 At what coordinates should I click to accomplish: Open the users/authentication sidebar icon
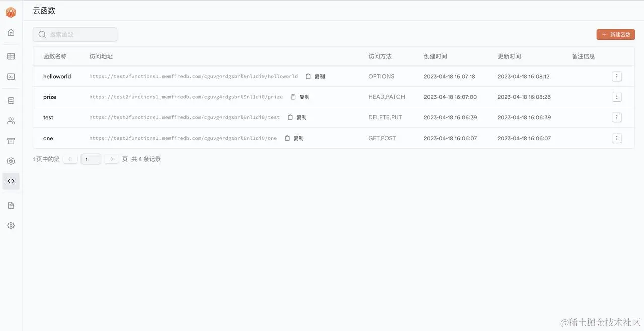click(x=11, y=120)
